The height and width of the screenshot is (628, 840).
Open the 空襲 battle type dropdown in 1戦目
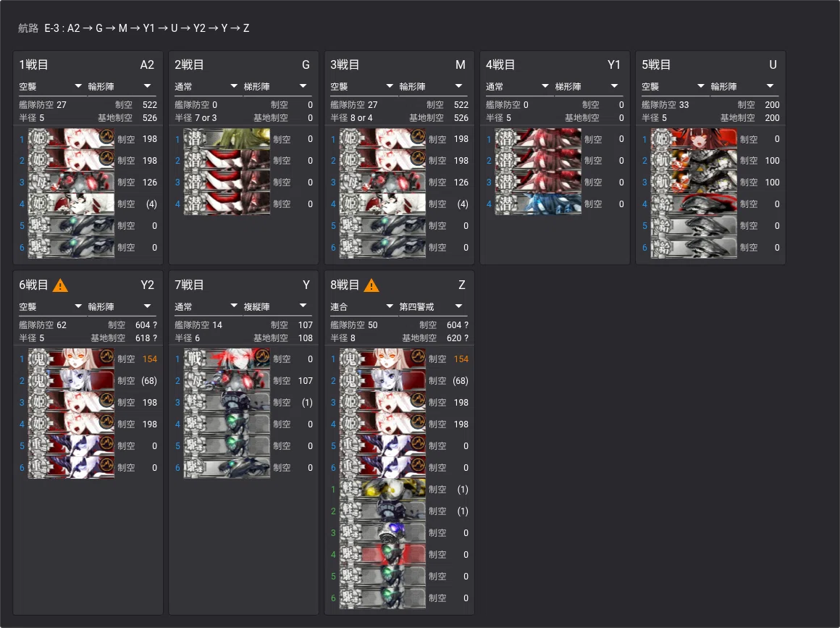[51, 86]
